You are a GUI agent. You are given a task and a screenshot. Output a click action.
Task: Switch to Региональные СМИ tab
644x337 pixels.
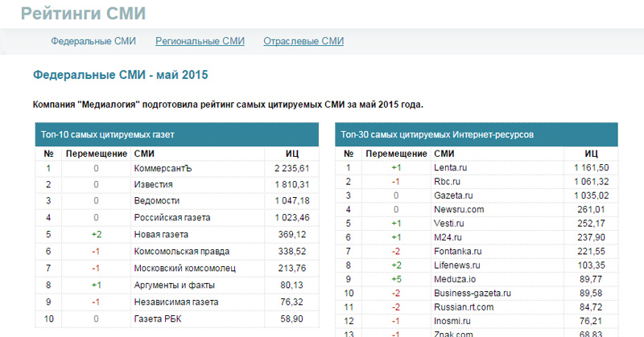[200, 41]
